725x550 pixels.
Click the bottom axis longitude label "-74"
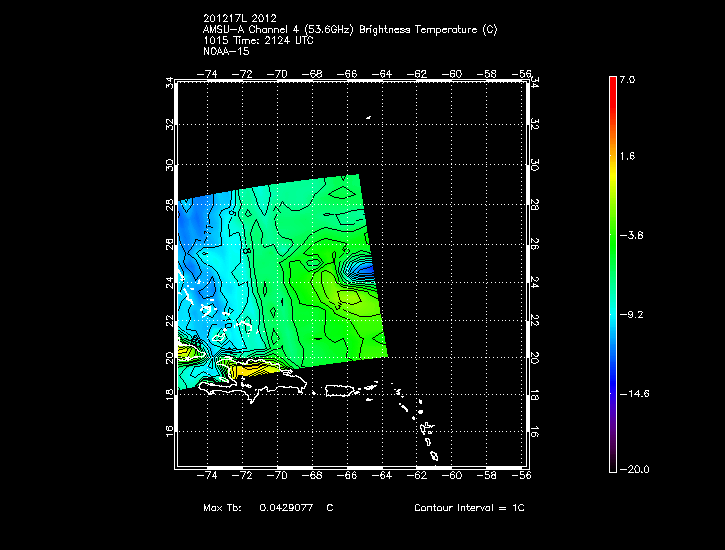coord(207,475)
